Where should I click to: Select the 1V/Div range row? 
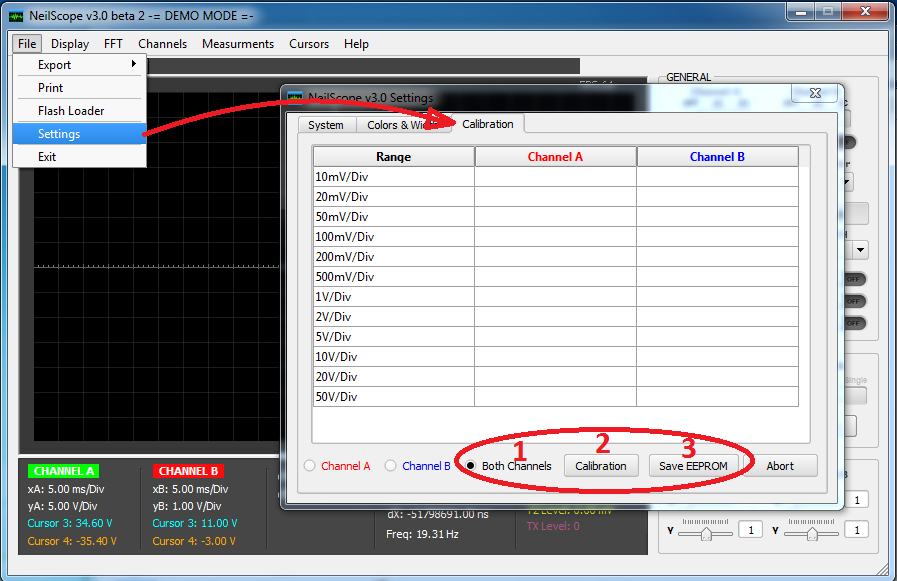point(555,297)
